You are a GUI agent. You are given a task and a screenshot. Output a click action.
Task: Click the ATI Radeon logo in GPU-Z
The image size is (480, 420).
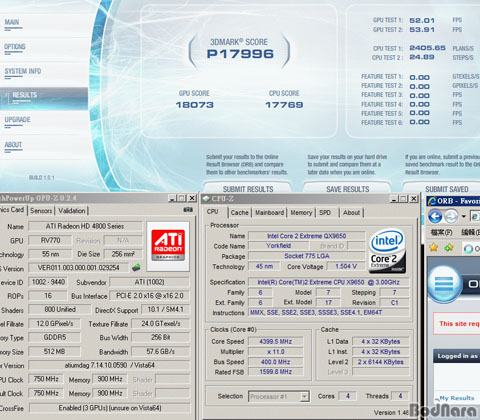click(x=168, y=246)
